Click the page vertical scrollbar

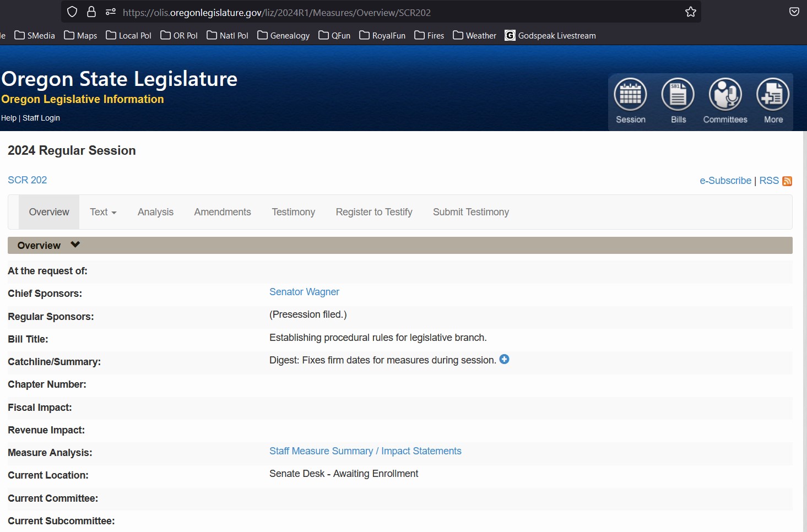[805, 330]
